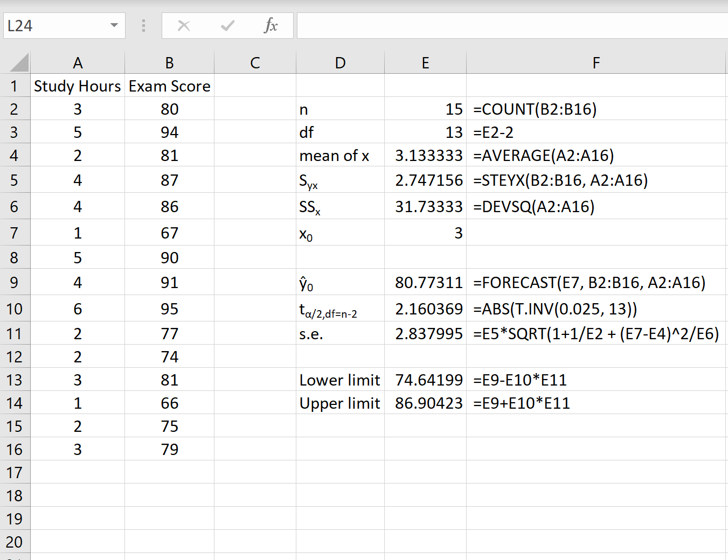Click the three-dot separator next to Name Box
This screenshot has height=560, width=728.
[x=143, y=25]
